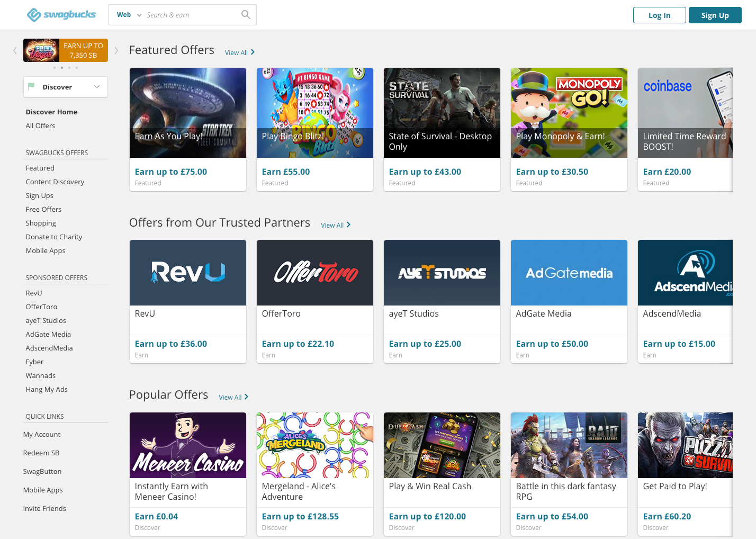Viewport: 756px width, 539px height.
Task: Open AdscendMedia sidebar link
Action: coord(49,348)
